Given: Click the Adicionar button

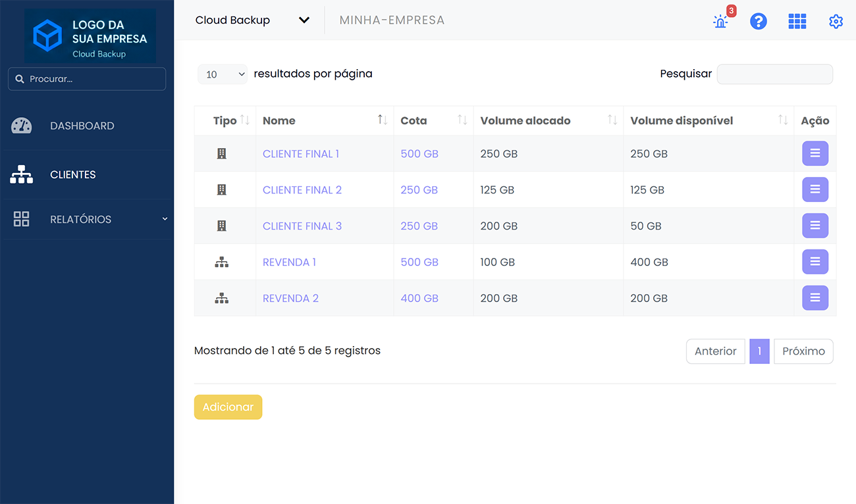Looking at the screenshot, I should point(228,407).
